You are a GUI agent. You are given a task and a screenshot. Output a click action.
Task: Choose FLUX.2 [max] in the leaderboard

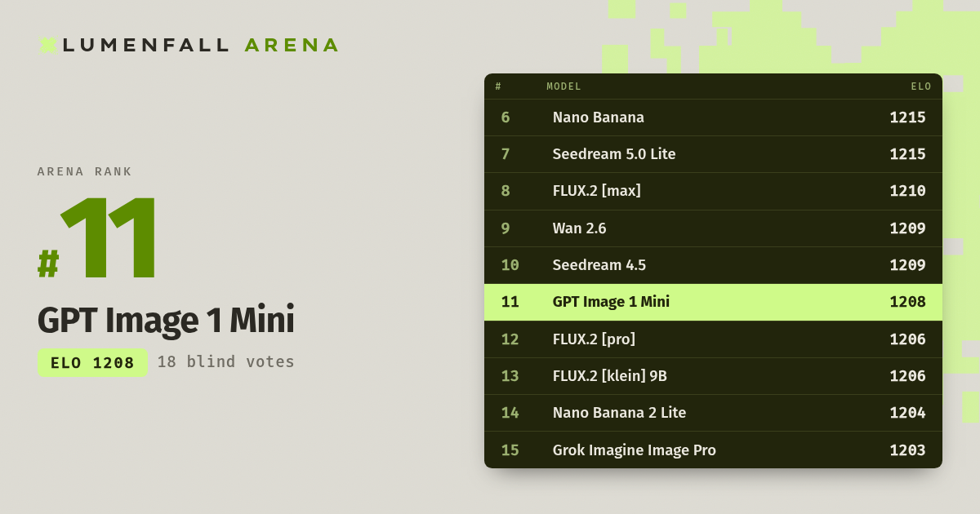pyautogui.click(x=713, y=191)
